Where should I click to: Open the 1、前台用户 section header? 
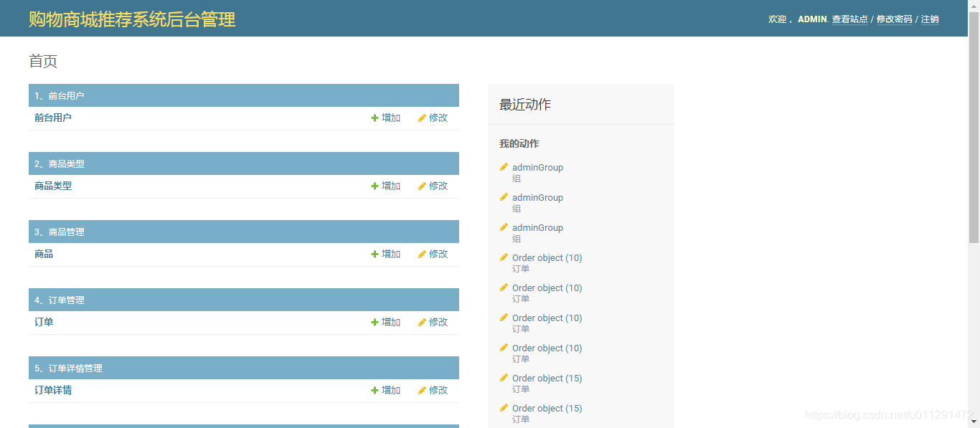tap(244, 95)
